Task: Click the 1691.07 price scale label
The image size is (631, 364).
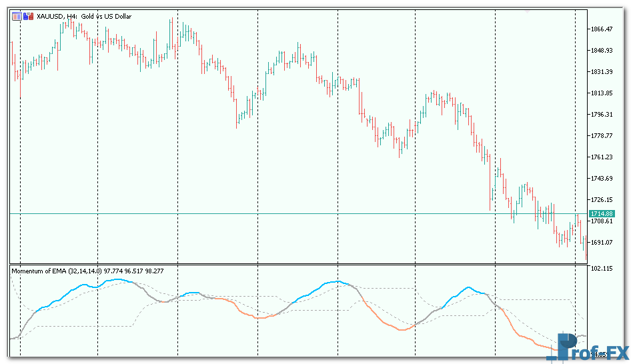Action: point(601,243)
